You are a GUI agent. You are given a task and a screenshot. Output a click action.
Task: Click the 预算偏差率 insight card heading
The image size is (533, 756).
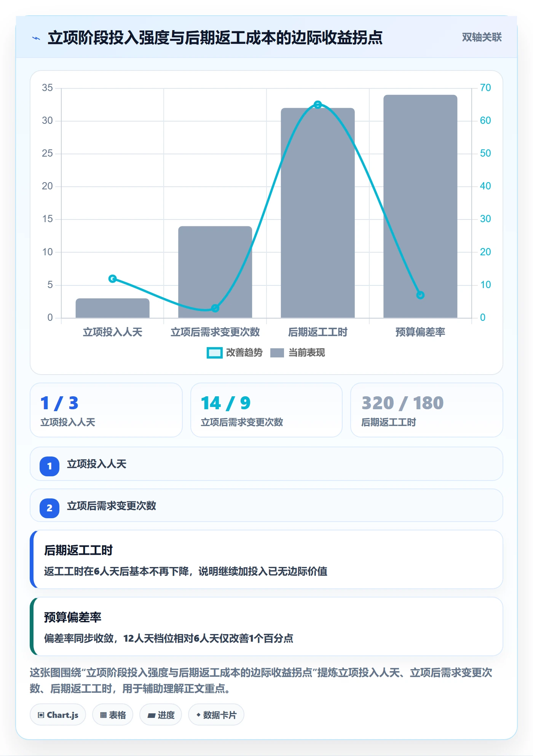(x=73, y=617)
